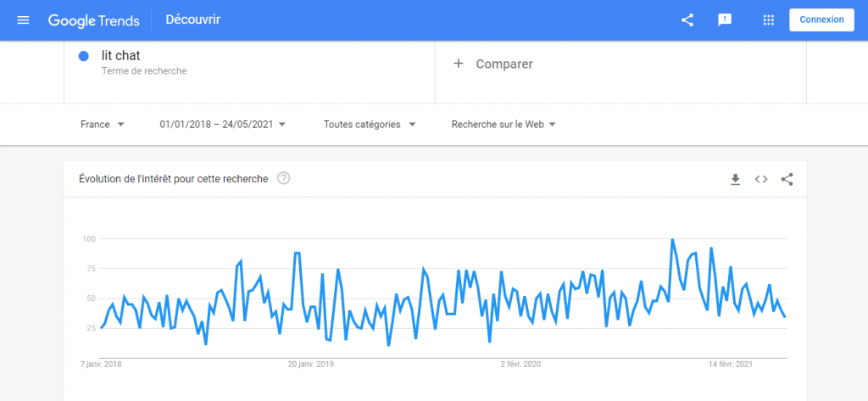The width and height of the screenshot is (868, 401).
Task: Expand the France country dropdown
Action: 103,125
